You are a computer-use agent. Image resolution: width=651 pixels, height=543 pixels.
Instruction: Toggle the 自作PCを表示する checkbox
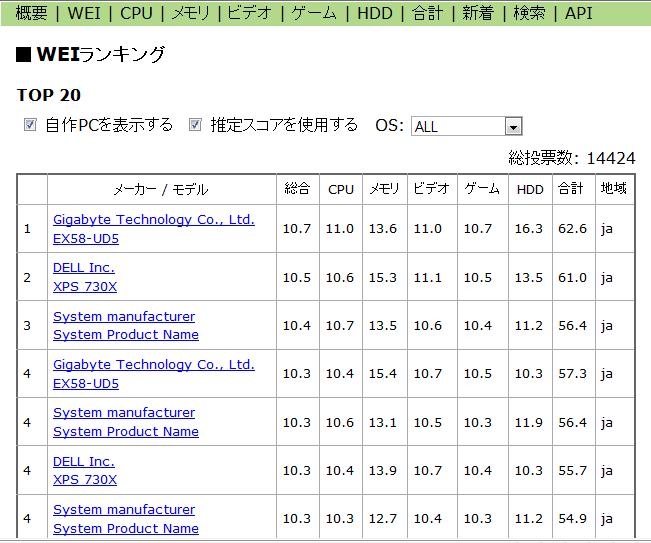30,125
